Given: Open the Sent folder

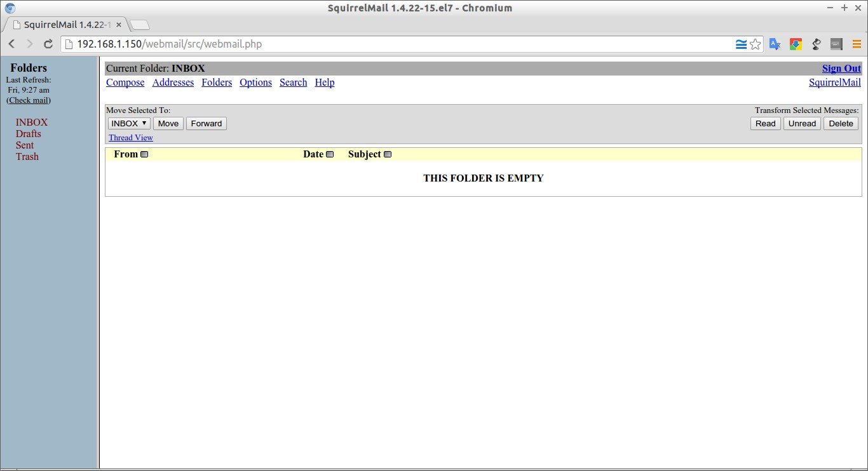Looking at the screenshot, I should 25,145.
